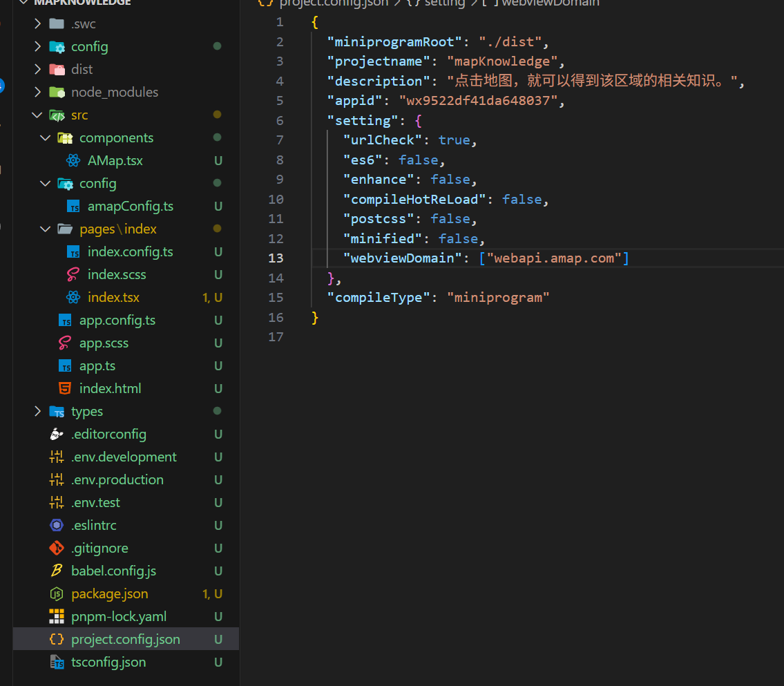The image size is (784, 686).
Task: Click the settings icon of .env.test
Action: click(x=57, y=502)
